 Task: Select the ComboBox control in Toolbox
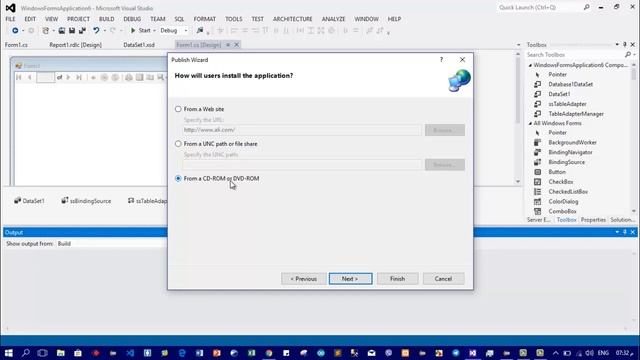click(x=562, y=211)
